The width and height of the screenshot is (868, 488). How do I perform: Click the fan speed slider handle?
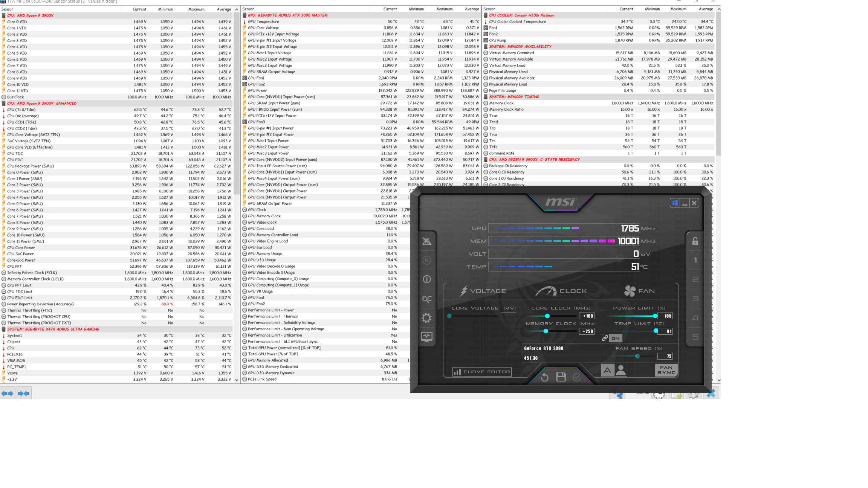coord(637,356)
